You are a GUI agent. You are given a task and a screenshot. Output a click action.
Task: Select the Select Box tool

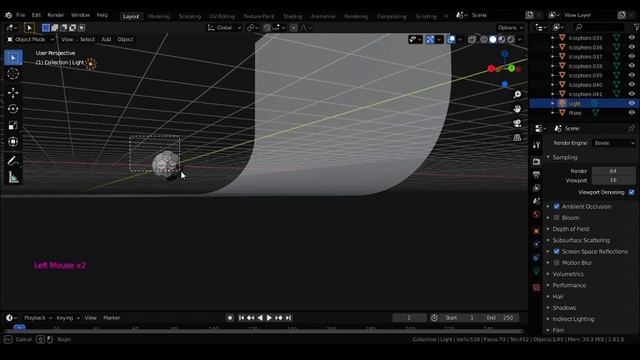coord(13,58)
